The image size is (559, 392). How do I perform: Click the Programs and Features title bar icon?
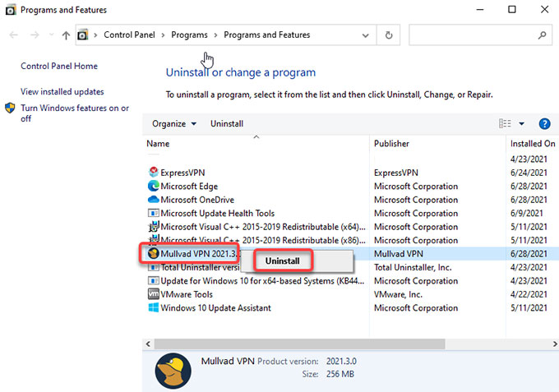[11, 10]
